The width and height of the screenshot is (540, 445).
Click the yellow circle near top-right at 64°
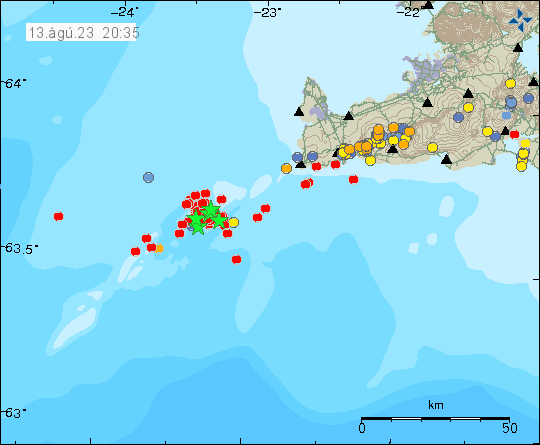coord(510,83)
